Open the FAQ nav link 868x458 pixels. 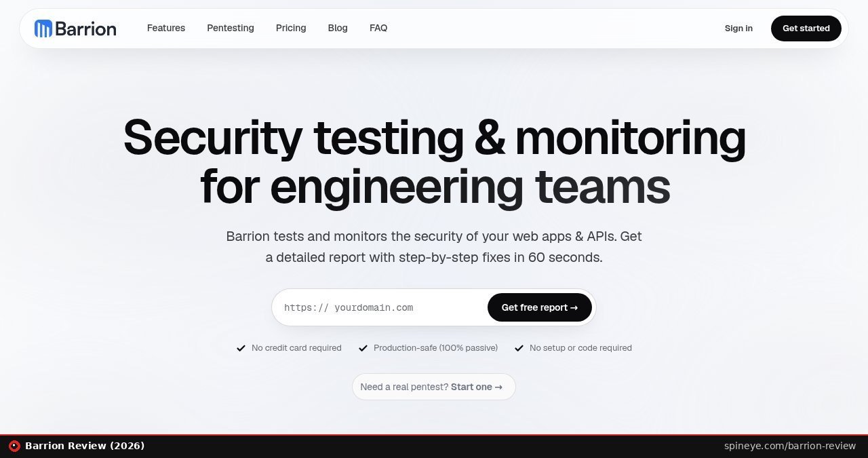(378, 28)
